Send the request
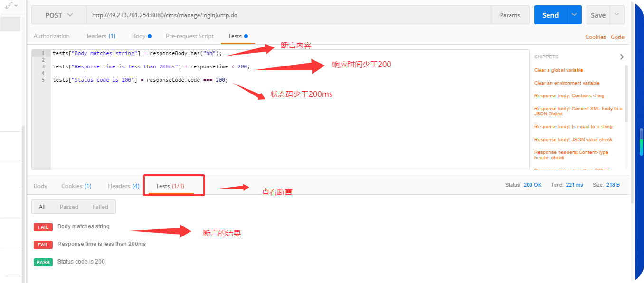The width and height of the screenshot is (644, 283). pyautogui.click(x=550, y=15)
